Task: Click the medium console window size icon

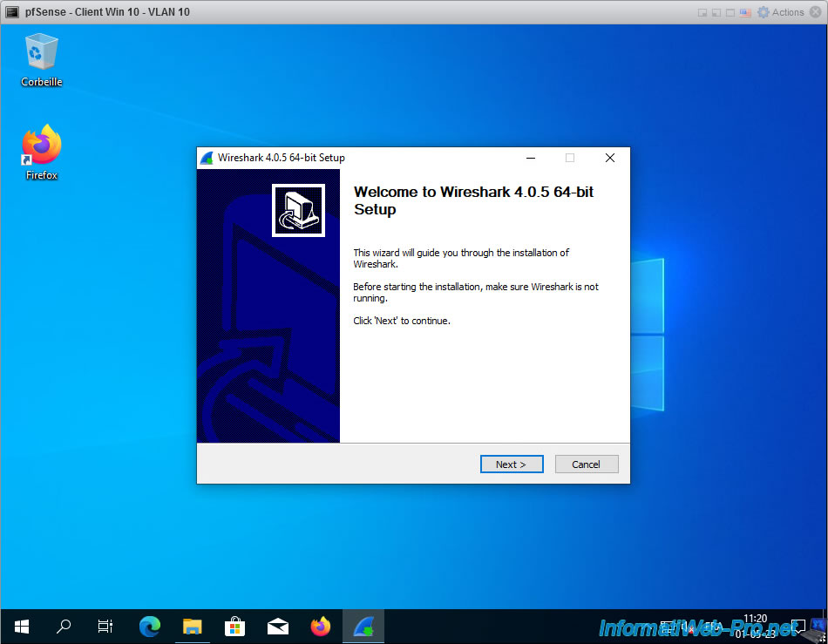Action: point(716,13)
